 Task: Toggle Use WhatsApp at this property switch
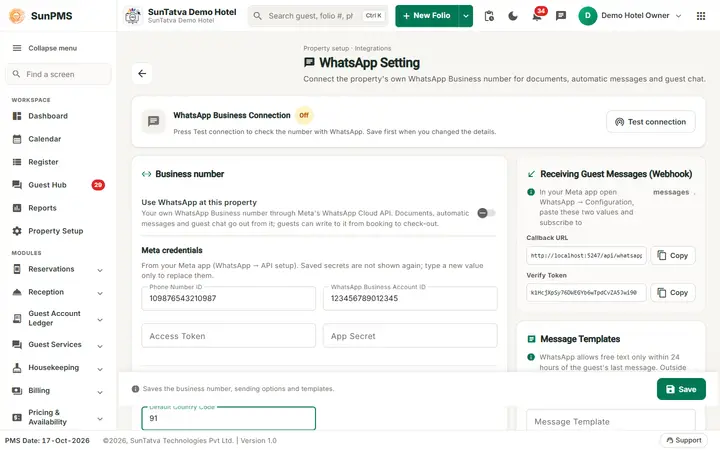[x=486, y=213]
